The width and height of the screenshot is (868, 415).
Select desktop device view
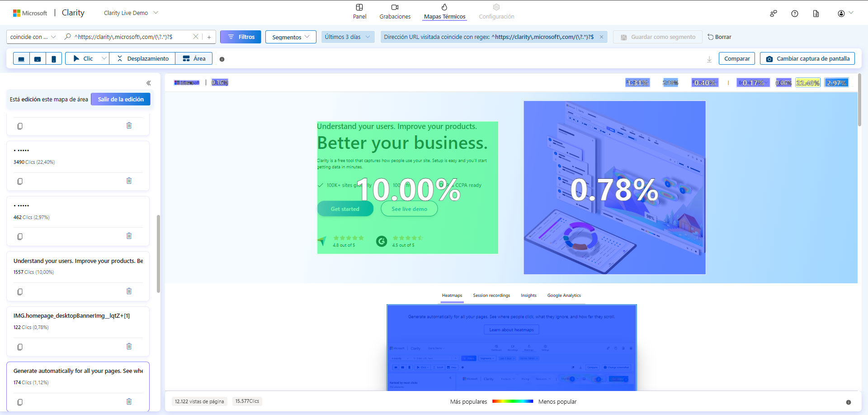coord(21,59)
